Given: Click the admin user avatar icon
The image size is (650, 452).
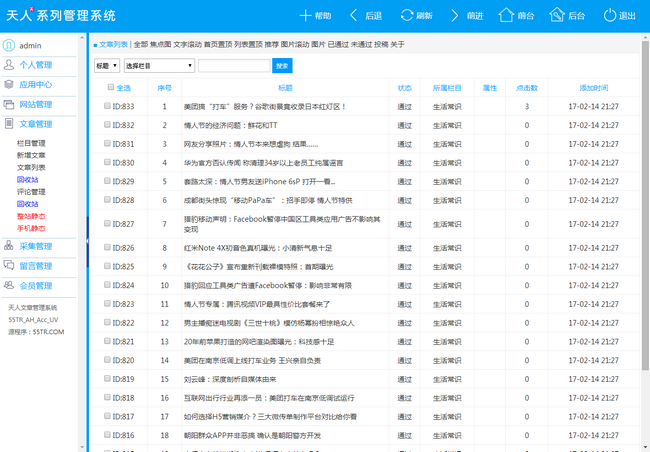Looking at the screenshot, I should [x=9, y=45].
